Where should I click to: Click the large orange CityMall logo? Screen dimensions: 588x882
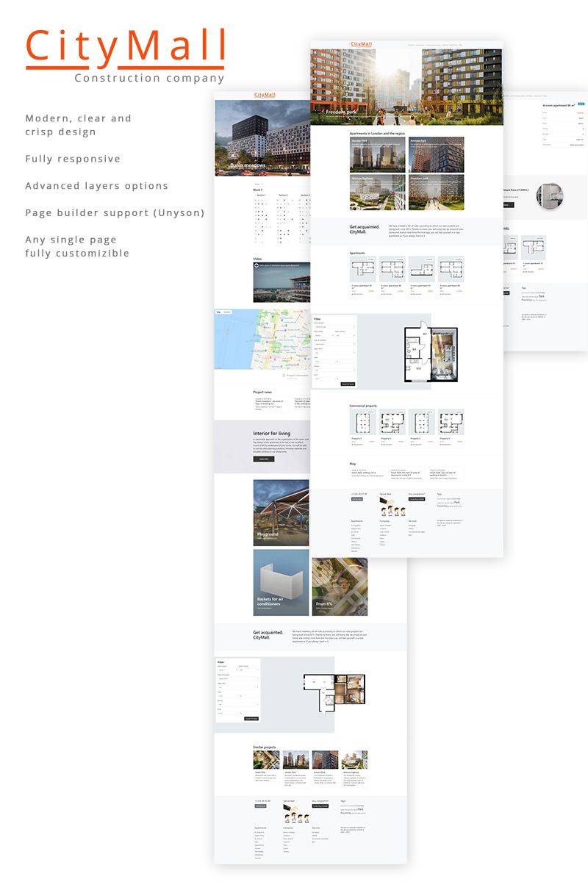point(125,49)
